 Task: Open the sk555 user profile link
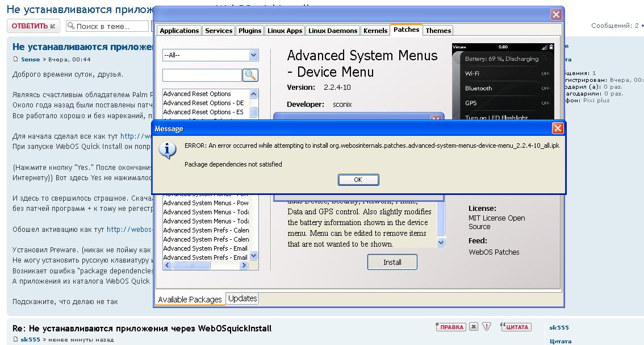click(30, 340)
